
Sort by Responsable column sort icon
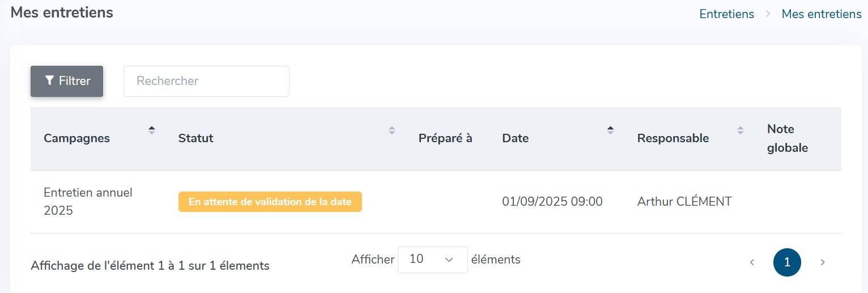[x=740, y=130]
